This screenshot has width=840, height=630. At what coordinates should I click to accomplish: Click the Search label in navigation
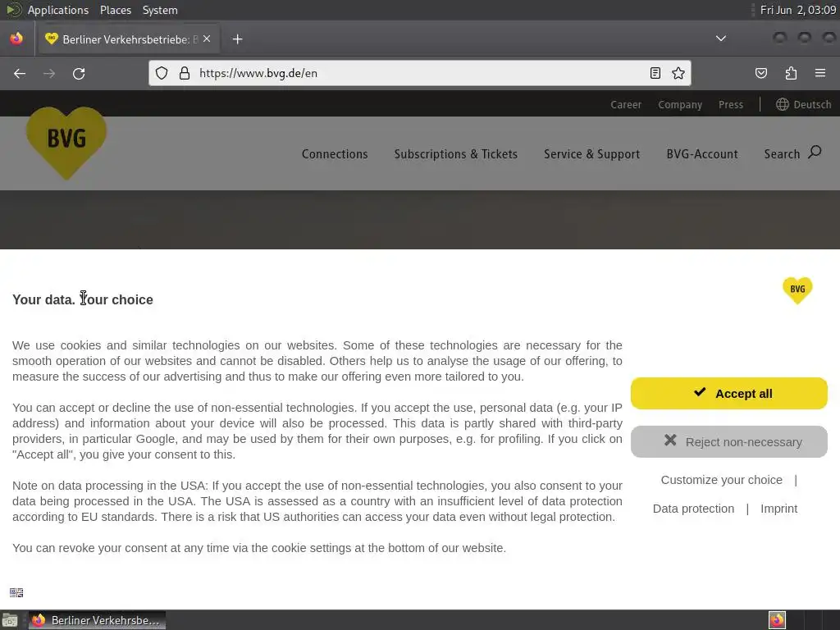pyautogui.click(x=782, y=154)
